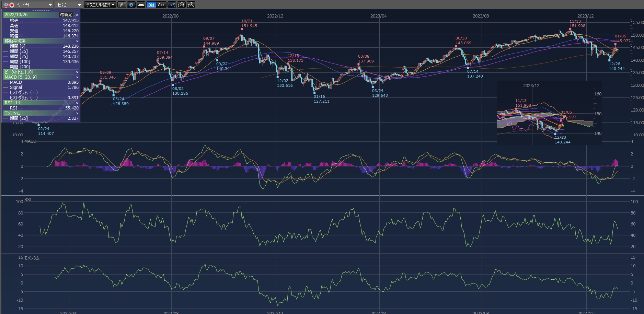Expand the テクニカル選択 indicator menu

click(100, 5)
